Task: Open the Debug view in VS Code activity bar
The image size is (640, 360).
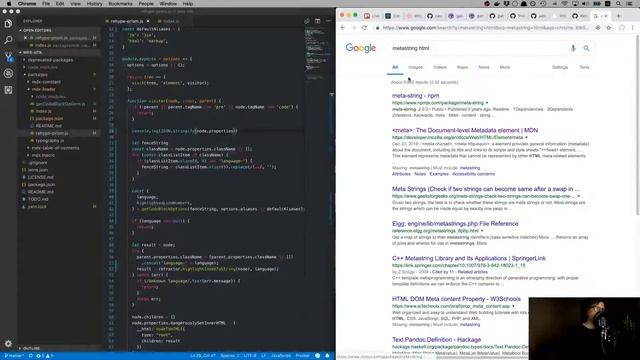Action: 8,73
